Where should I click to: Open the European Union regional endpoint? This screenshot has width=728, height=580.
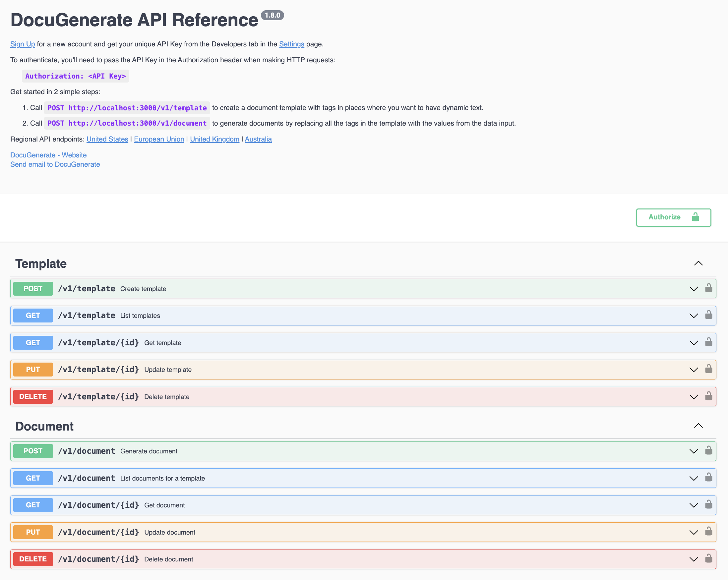(159, 139)
